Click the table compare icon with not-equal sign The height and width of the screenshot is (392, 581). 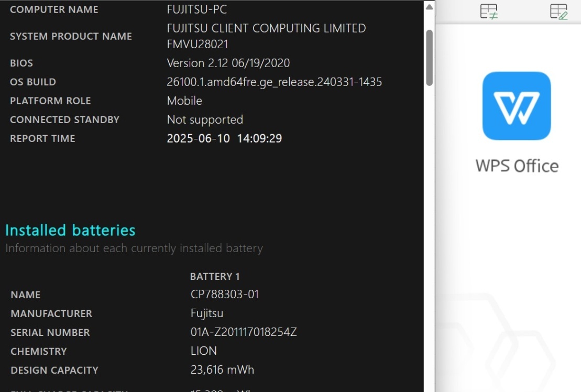pyautogui.click(x=489, y=12)
